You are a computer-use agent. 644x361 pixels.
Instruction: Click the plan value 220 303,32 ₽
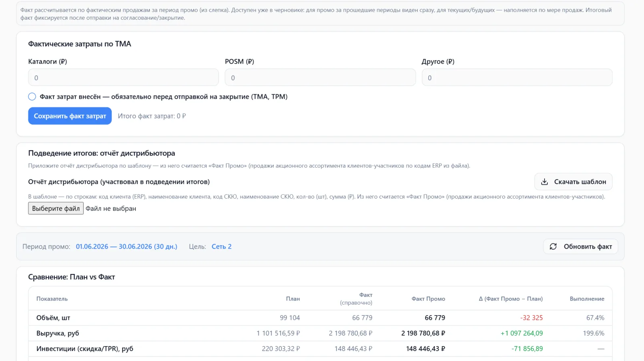pyautogui.click(x=281, y=349)
